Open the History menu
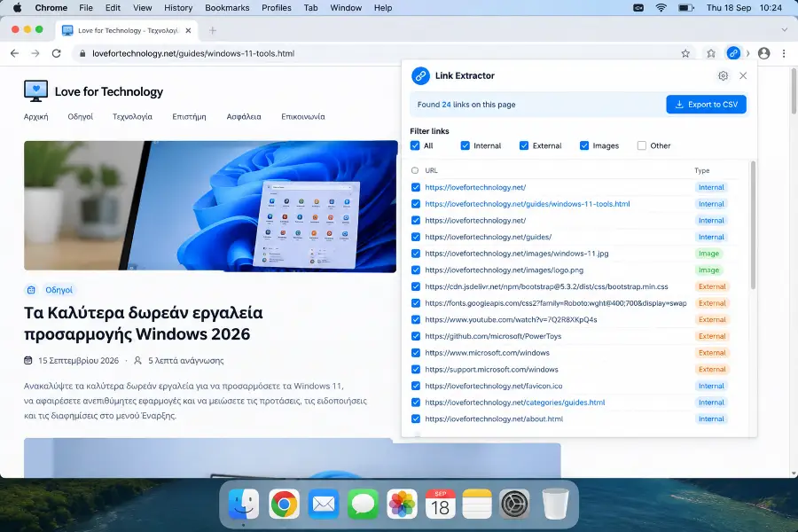798x532 pixels. click(x=178, y=8)
